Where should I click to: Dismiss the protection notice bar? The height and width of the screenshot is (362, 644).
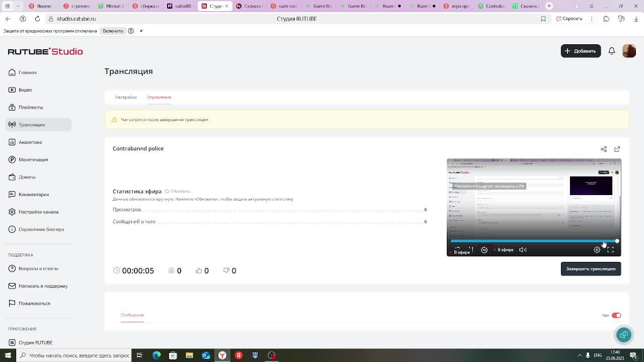tap(141, 31)
